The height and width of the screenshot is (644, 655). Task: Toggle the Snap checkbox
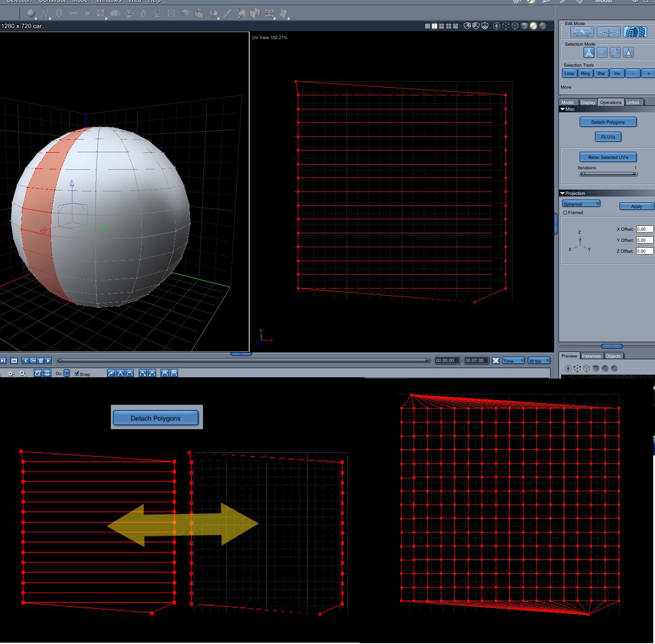coord(77,373)
